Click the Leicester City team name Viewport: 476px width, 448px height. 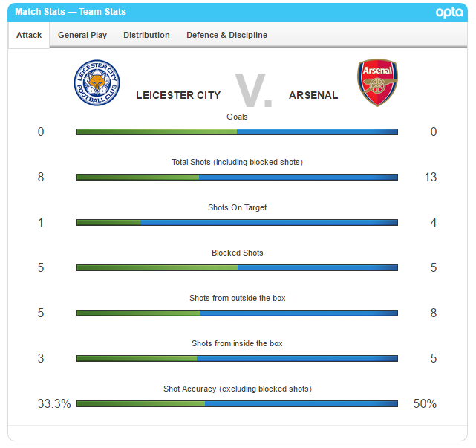pyautogui.click(x=178, y=95)
